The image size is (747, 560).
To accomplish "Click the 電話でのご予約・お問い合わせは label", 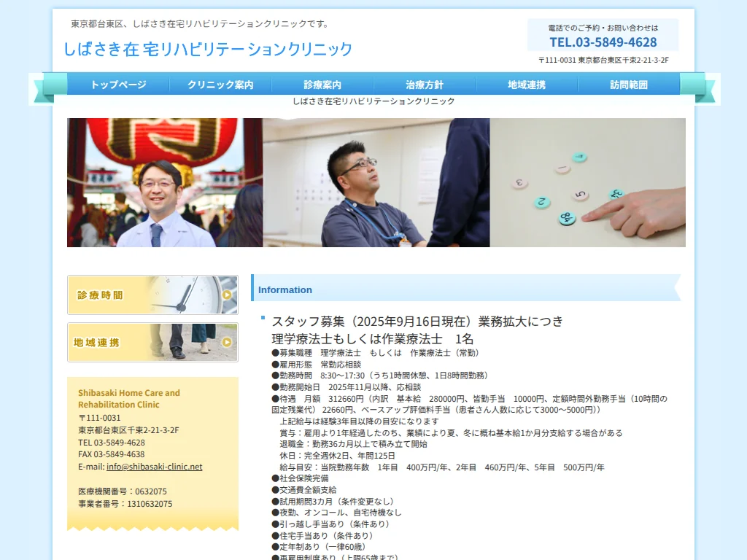I will (x=603, y=28).
